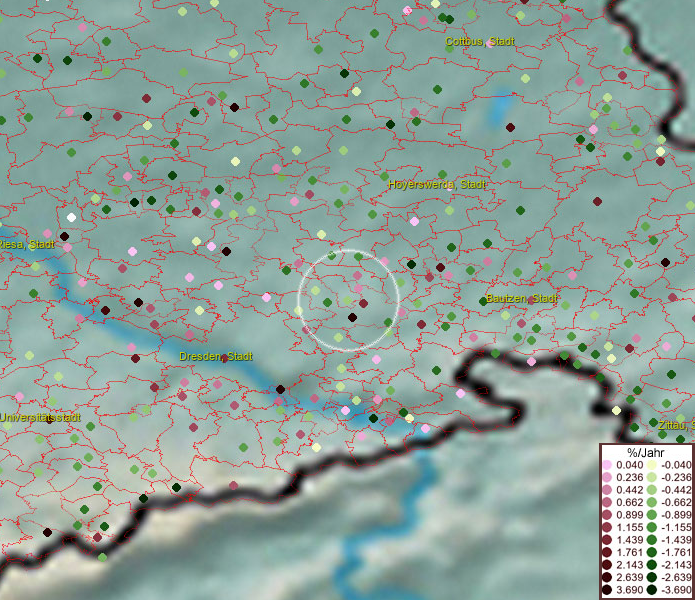This screenshot has width=695, height=600.
Task: Select the -2.639 legend color dot
Action: pos(650,579)
